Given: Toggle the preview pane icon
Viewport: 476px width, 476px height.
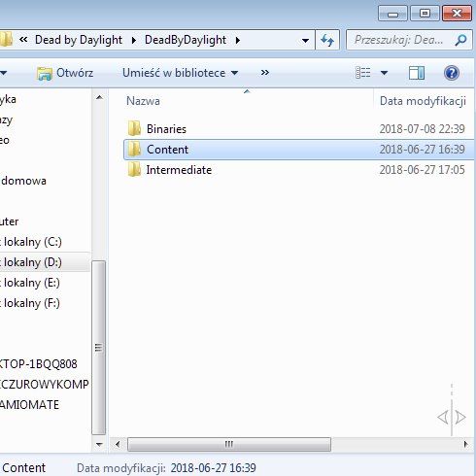Looking at the screenshot, I should click(417, 73).
